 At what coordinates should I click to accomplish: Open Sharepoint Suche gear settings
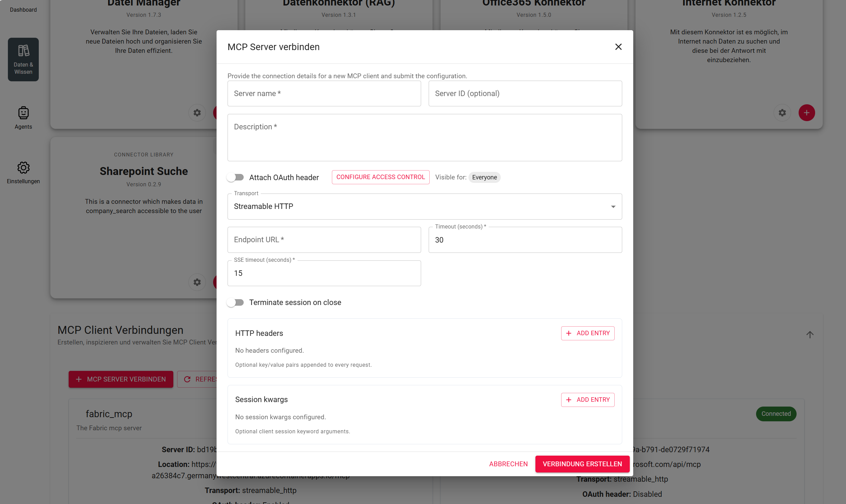(197, 282)
